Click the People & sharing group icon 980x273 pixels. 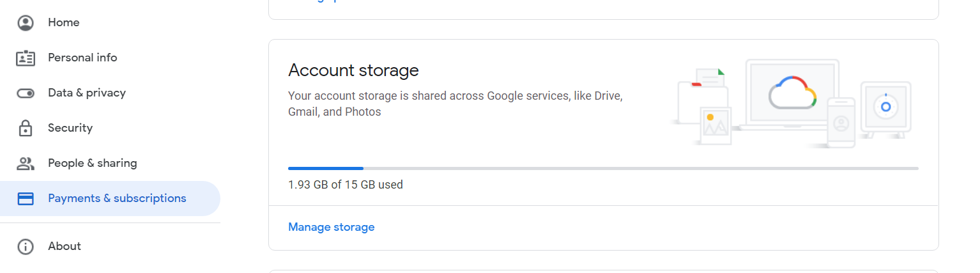26,163
